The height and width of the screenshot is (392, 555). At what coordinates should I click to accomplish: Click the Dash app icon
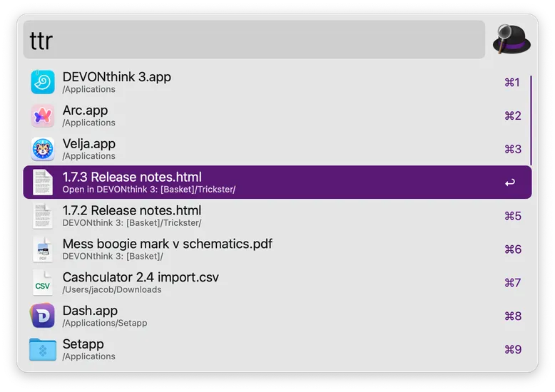[43, 315]
